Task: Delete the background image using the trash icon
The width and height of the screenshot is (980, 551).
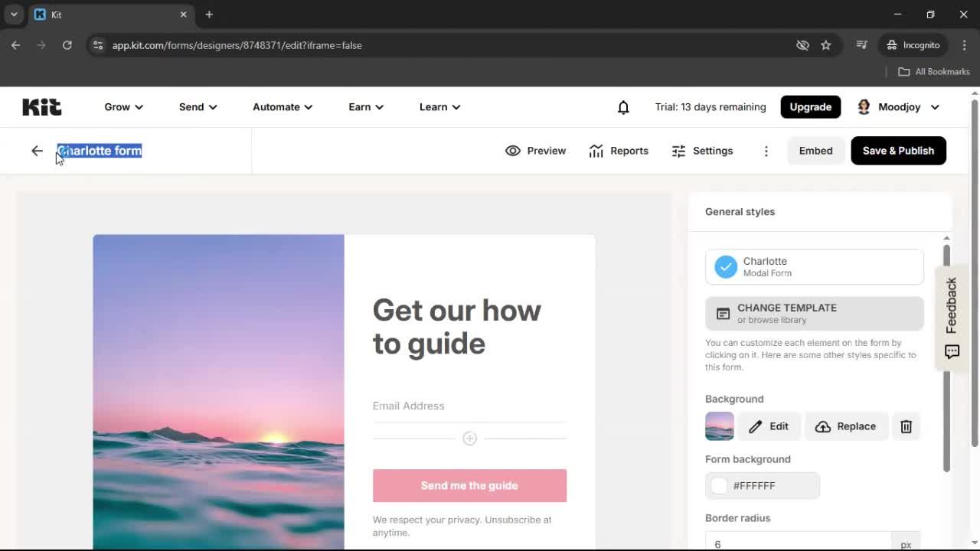Action: [x=906, y=426]
